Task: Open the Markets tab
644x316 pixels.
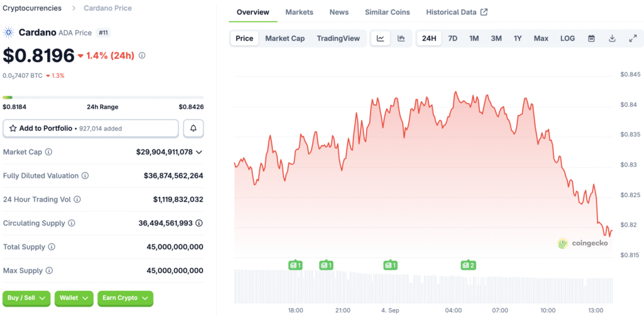Action: [299, 12]
